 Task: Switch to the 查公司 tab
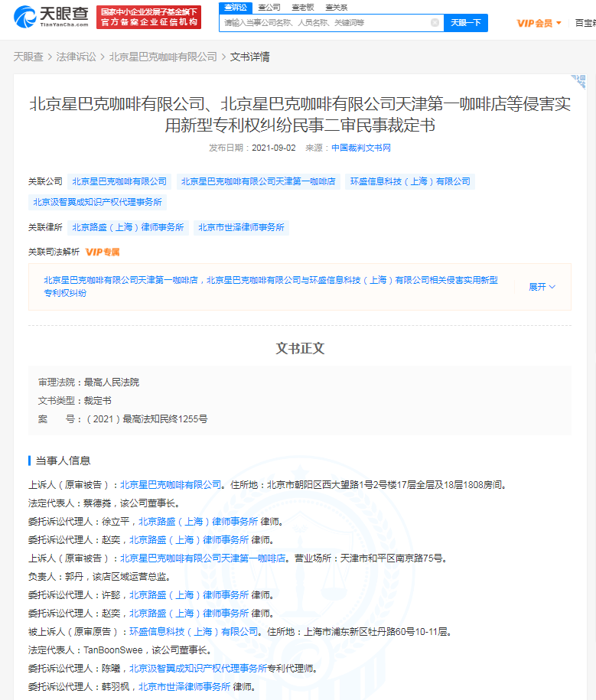point(269,8)
